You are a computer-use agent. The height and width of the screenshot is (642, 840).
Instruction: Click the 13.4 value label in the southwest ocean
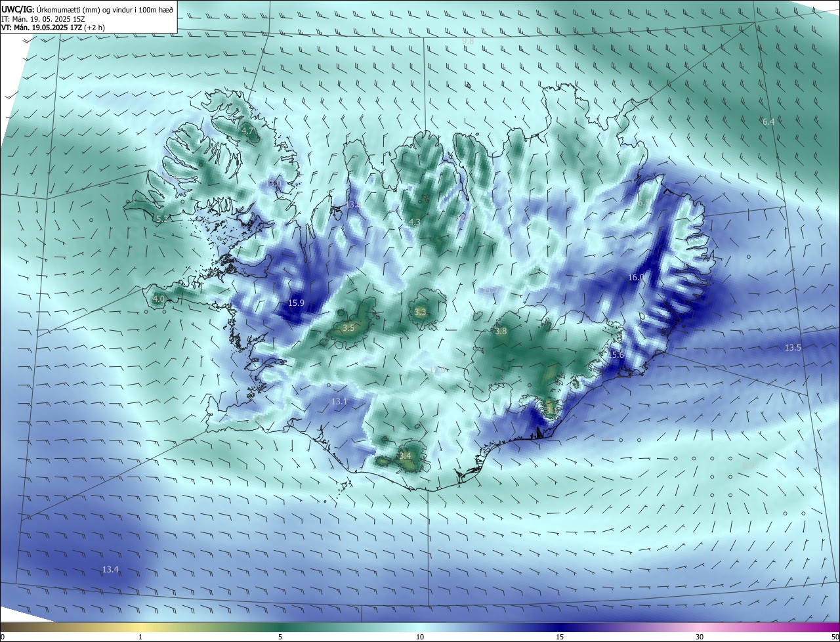click(x=111, y=570)
